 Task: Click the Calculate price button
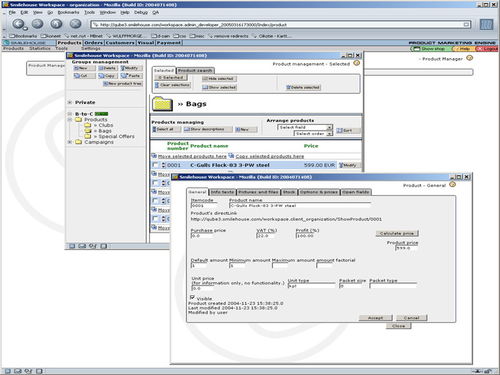(397, 233)
